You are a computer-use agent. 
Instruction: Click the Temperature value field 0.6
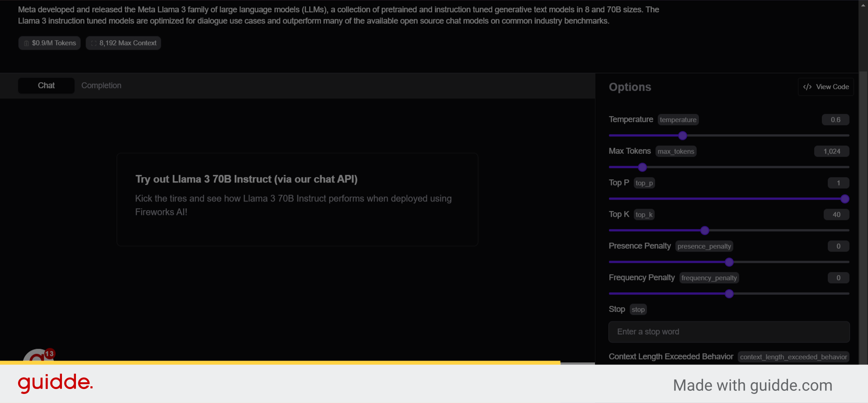835,120
